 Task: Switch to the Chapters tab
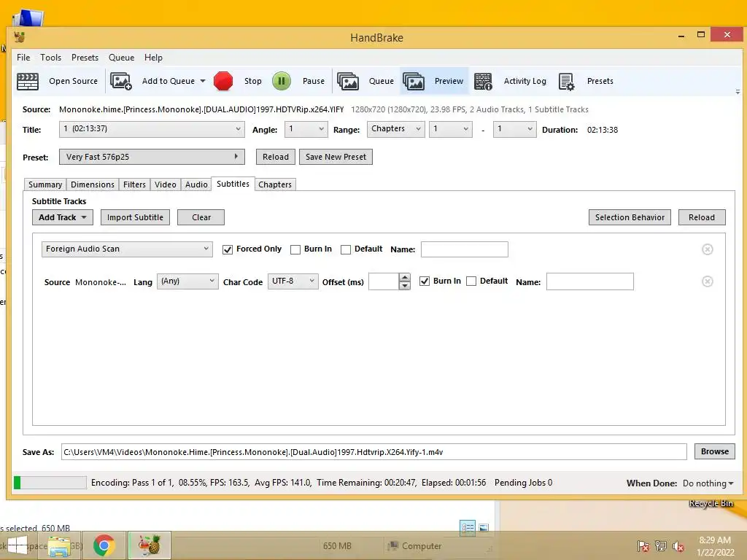tap(275, 184)
